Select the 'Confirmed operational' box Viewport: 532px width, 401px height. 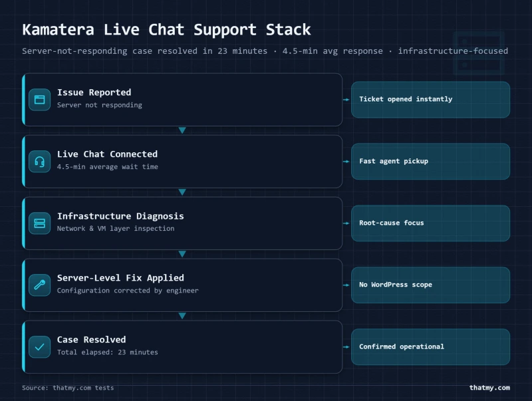point(430,346)
